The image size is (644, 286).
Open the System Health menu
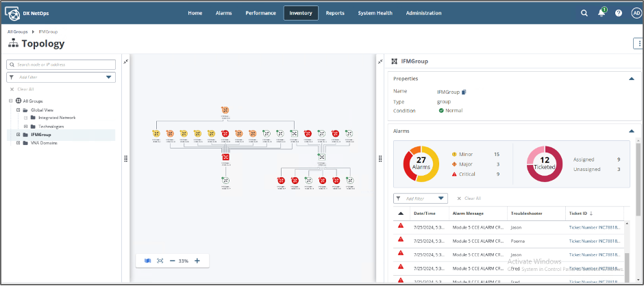(375, 13)
